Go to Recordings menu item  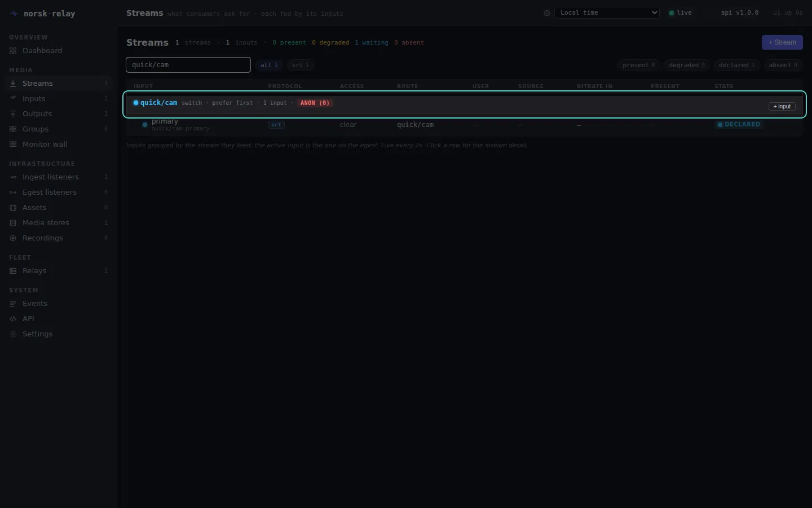coord(59,238)
